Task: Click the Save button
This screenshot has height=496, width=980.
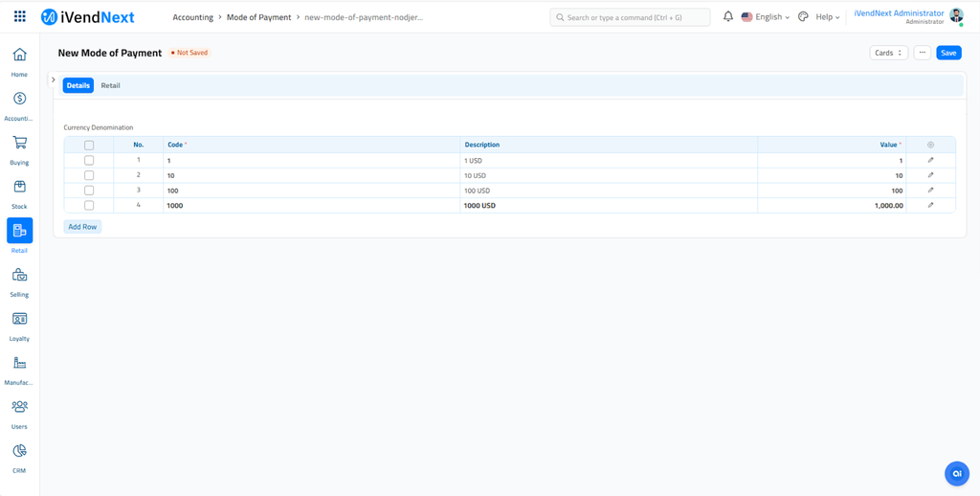Action: (948, 53)
